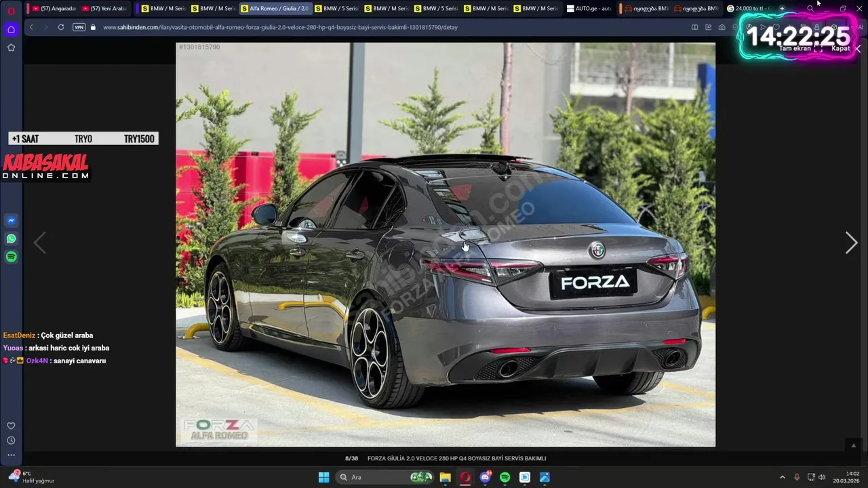Open Spotify from the taskbar

505,477
